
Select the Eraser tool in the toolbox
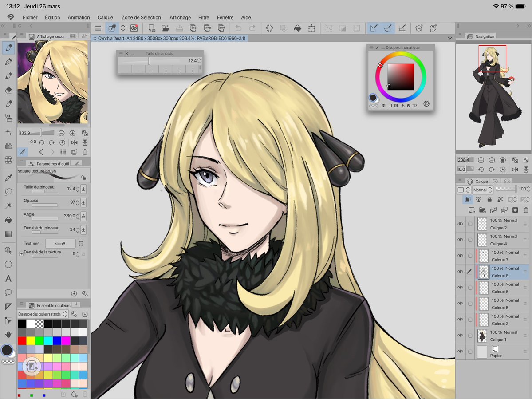[8, 90]
